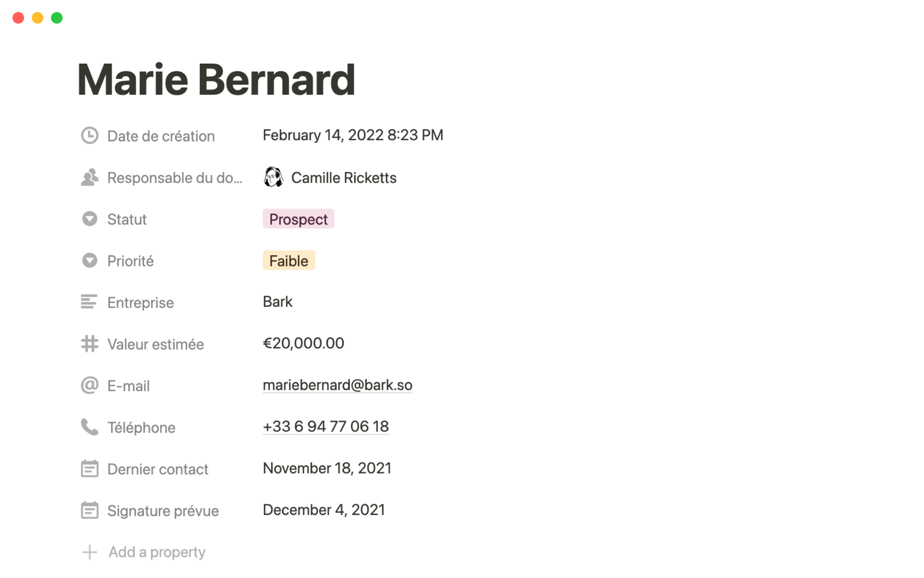
Task: Click the at-sign icon beside E-mail
Action: pos(90,385)
